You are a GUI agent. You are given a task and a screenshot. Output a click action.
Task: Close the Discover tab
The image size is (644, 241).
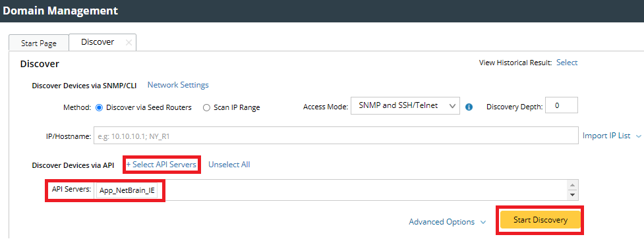[129, 43]
